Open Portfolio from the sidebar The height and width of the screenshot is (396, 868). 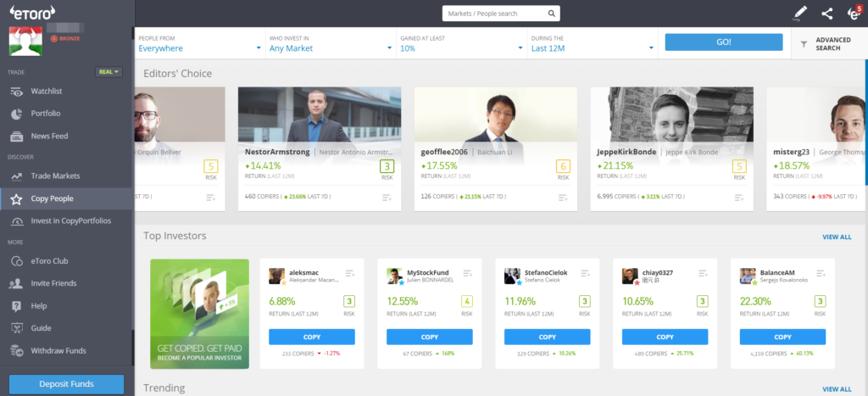[46, 114]
